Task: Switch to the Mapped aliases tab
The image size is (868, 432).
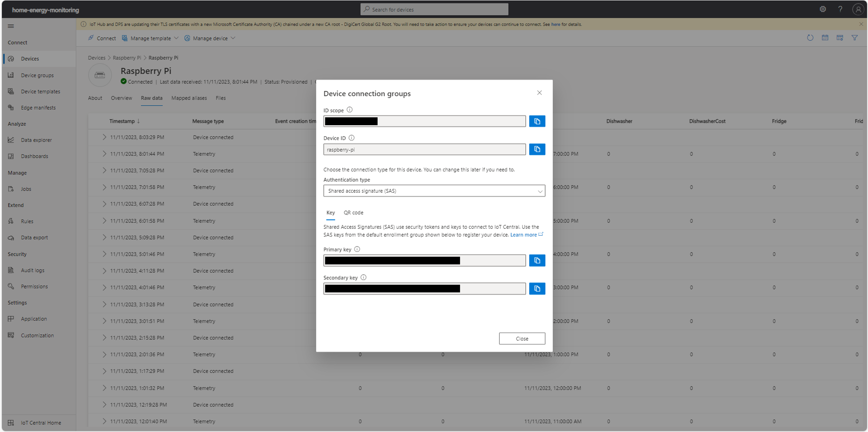Action: [x=189, y=98]
